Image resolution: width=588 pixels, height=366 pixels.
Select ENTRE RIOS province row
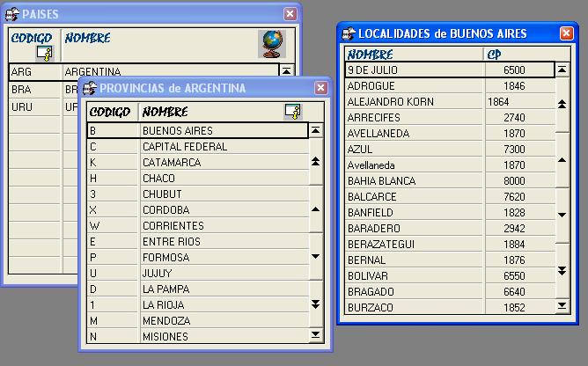pyautogui.click(x=198, y=241)
